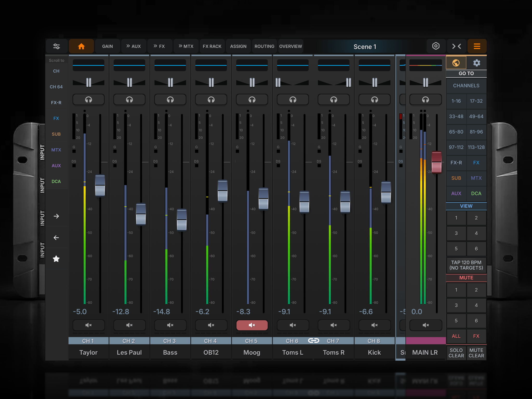The image size is (532, 399).
Task: Open the ROUTING tab
Action: [x=264, y=46]
